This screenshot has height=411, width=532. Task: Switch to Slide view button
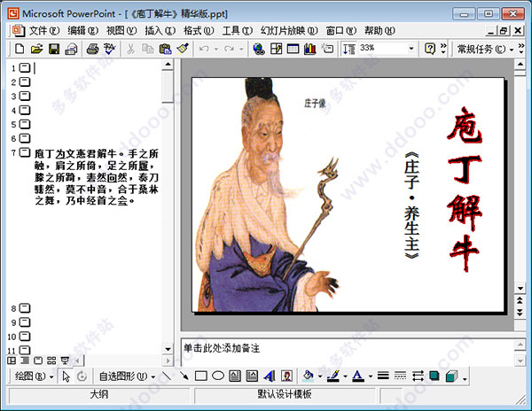pos(38,361)
